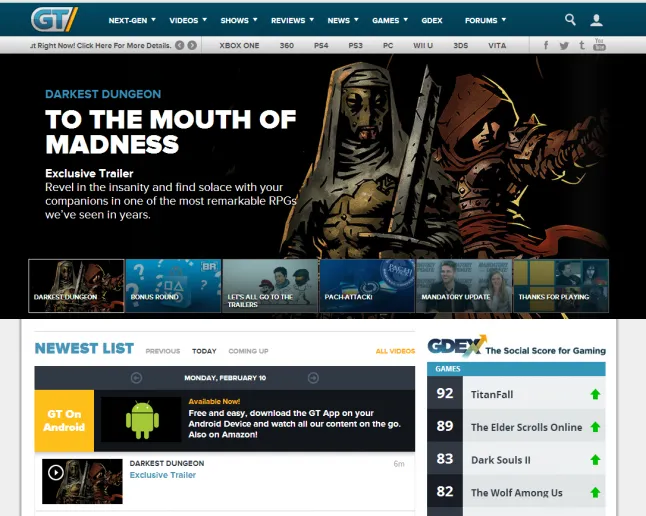Click TitanFall score 92
Screen dimensions: 646x516
coord(445,393)
